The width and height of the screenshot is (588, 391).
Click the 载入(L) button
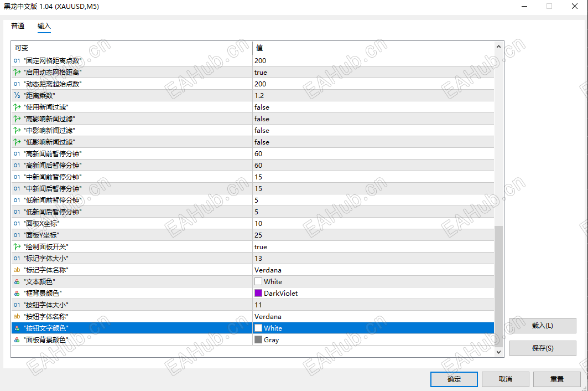(543, 326)
